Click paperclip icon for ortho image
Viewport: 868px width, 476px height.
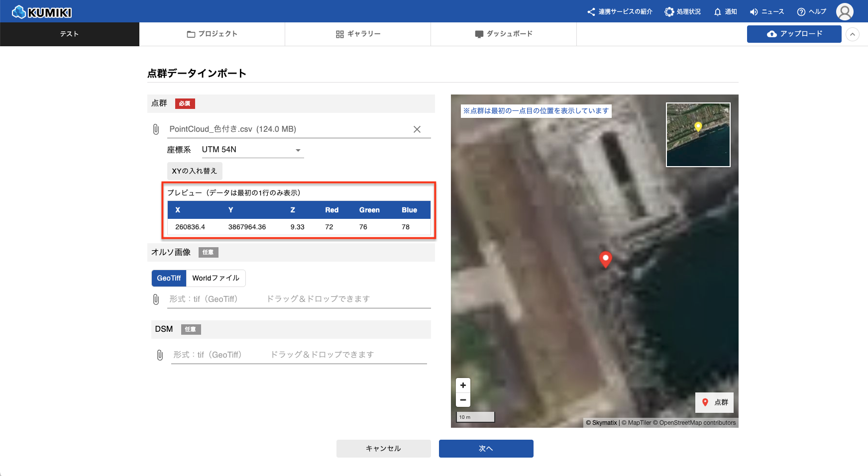[156, 299]
